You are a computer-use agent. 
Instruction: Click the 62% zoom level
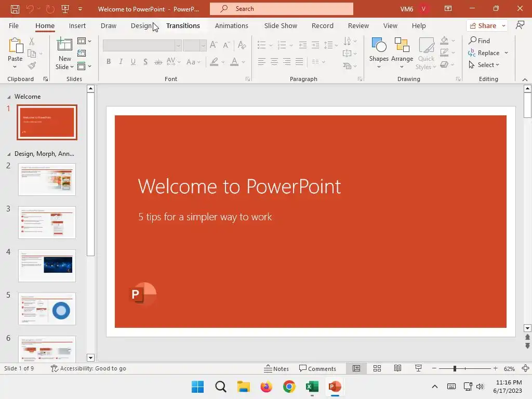509,369
